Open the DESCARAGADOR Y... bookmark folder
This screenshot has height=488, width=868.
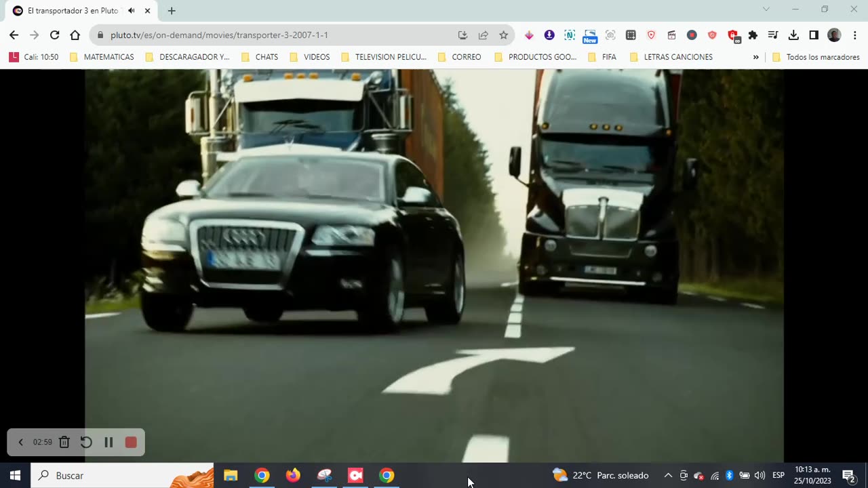[187, 57]
